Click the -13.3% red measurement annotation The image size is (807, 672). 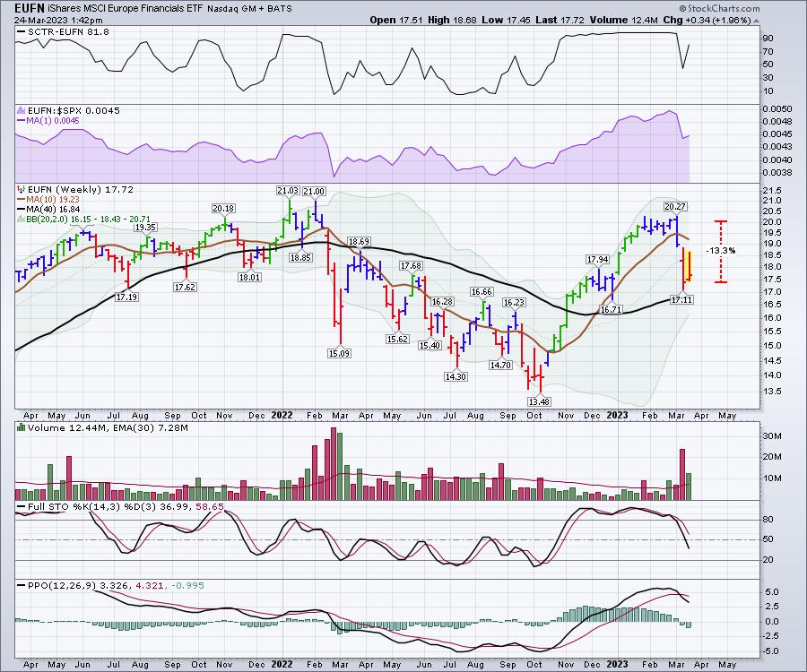point(721,250)
